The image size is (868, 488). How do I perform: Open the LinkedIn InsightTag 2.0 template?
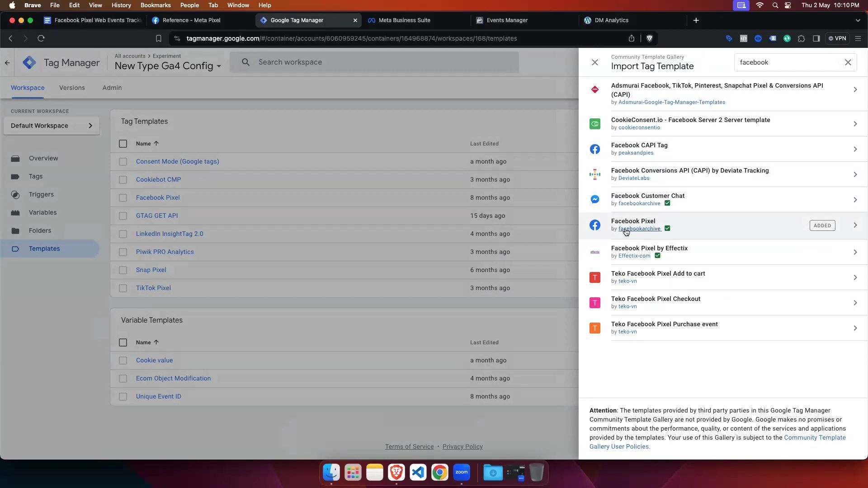pyautogui.click(x=170, y=234)
